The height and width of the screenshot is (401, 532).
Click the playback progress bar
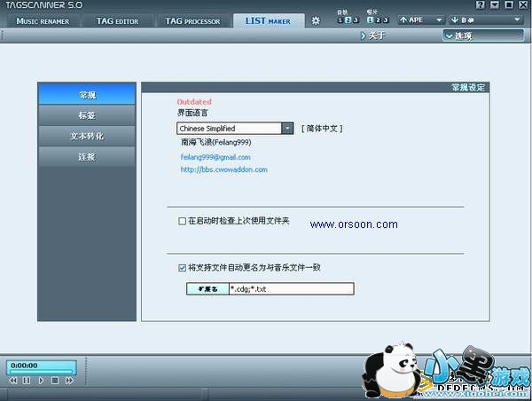point(42,371)
